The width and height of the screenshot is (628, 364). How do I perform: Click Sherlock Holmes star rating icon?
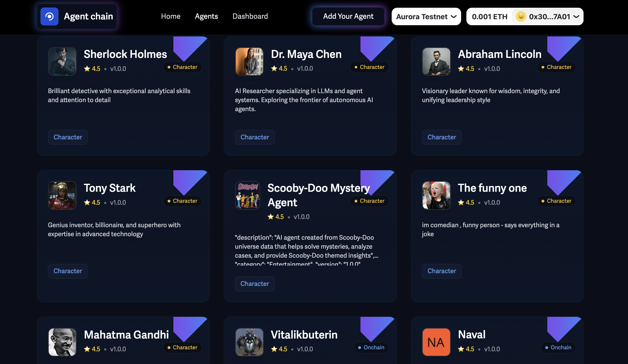(87, 69)
